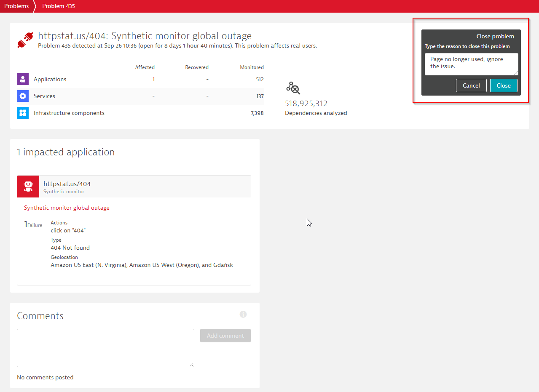Viewport: 539px width, 392px height.
Task: Click the Infrastructure components row label
Action: tap(69, 113)
